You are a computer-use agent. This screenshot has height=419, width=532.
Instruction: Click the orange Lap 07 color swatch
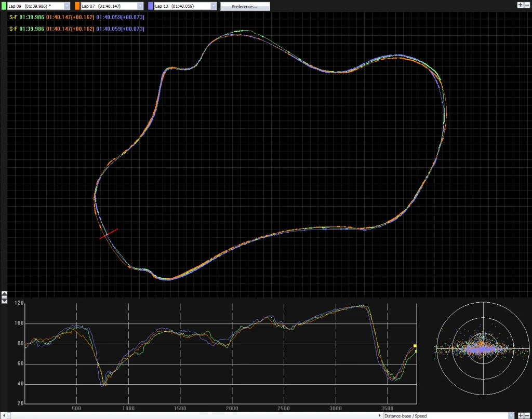coord(77,6)
